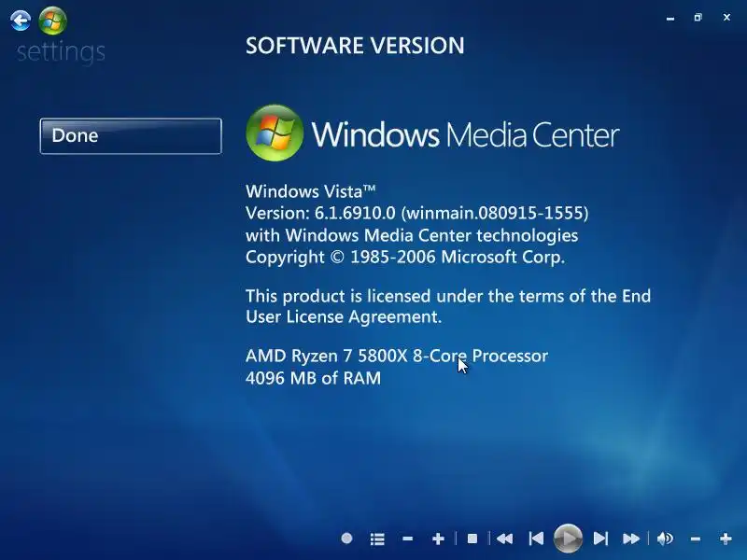Fast forward with double right arrows
The height and width of the screenshot is (560, 747).
click(x=631, y=539)
